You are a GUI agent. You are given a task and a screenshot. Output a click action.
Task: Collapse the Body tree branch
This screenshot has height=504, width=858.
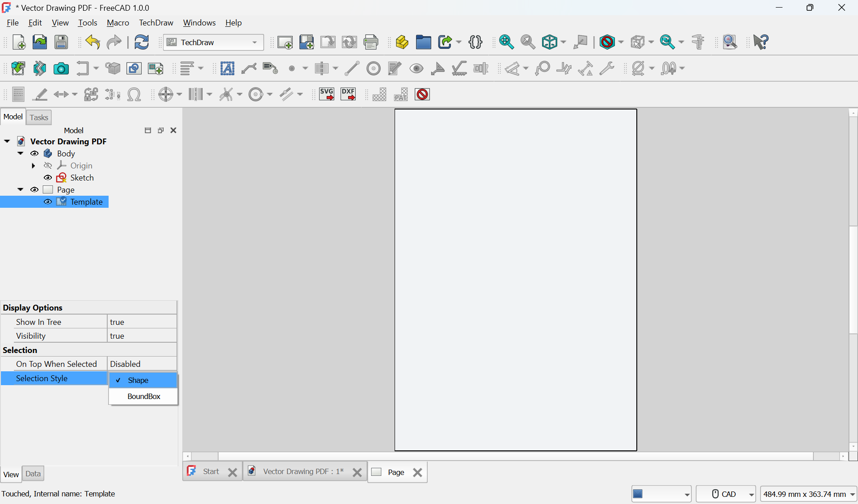pos(20,153)
